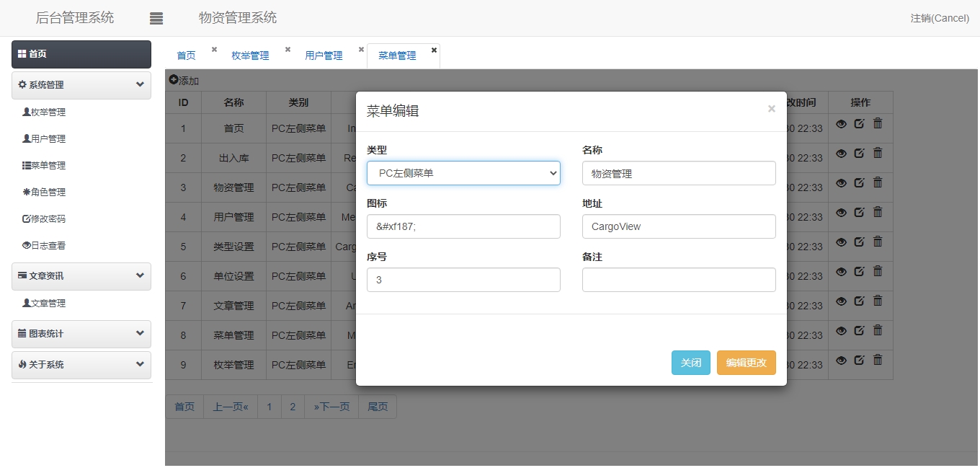Open 角色管理 in the sidebar menu
This screenshot has width=980, height=473.
click(48, 192)
